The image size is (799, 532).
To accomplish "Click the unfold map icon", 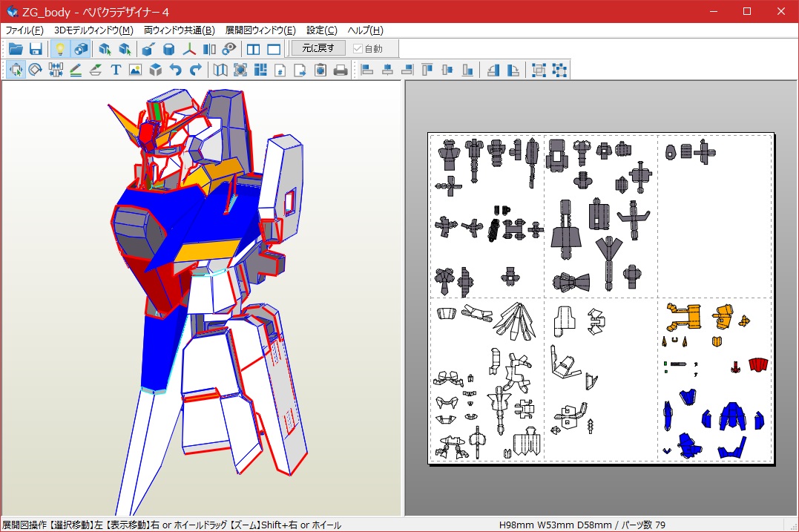I will (x=220, y=70).
